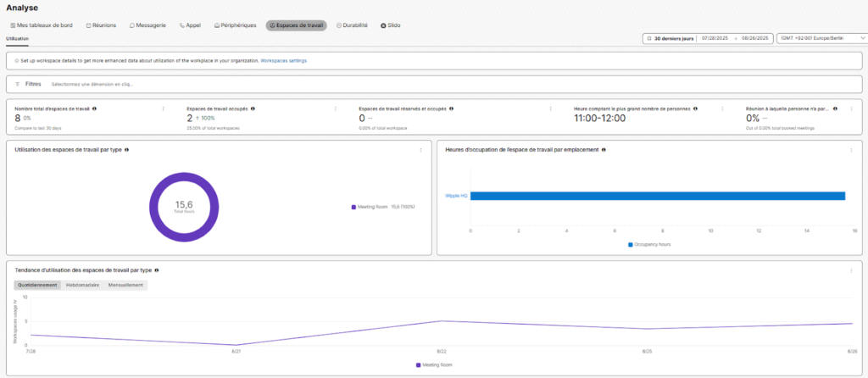The width and height of the screenshot is (868, 378).
Task: Open the 30 derniers jours date range dropdown
Action: click(668, 38)
